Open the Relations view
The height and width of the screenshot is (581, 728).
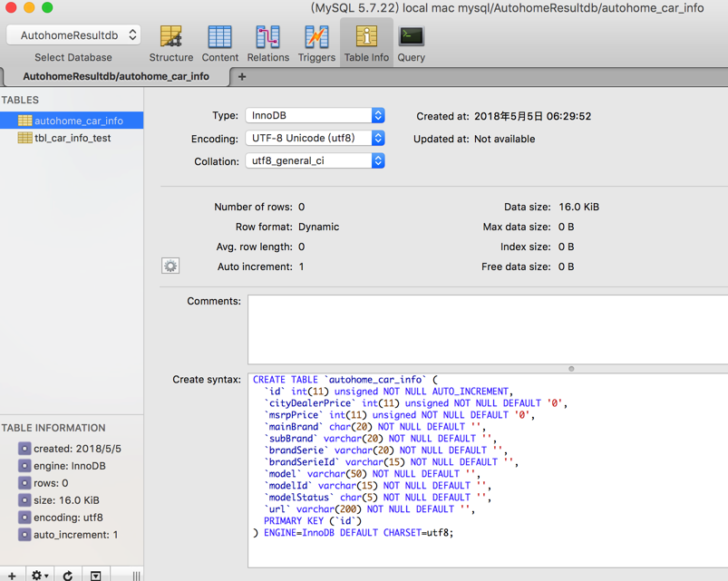267,43
